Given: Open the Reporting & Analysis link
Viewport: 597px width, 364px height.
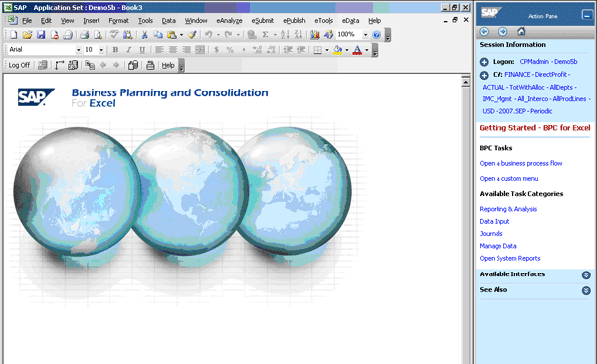Looking at the screenshot, I should coord(507,209).
